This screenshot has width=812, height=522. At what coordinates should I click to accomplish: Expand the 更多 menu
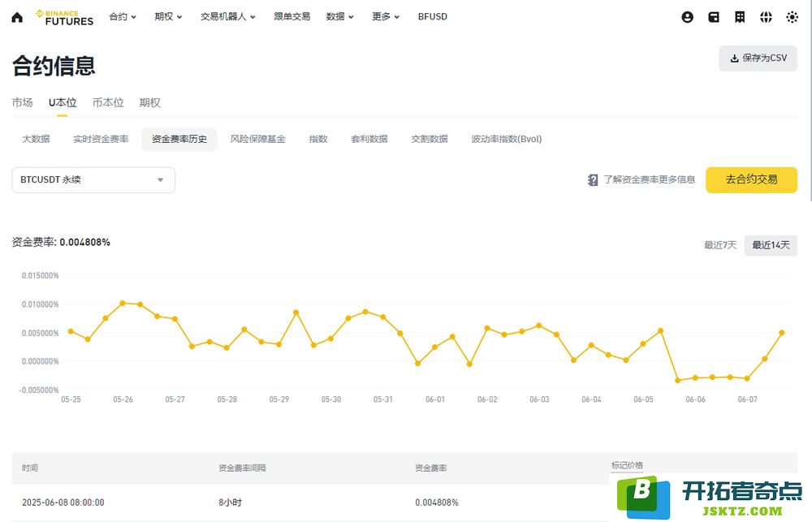[386, 16]
